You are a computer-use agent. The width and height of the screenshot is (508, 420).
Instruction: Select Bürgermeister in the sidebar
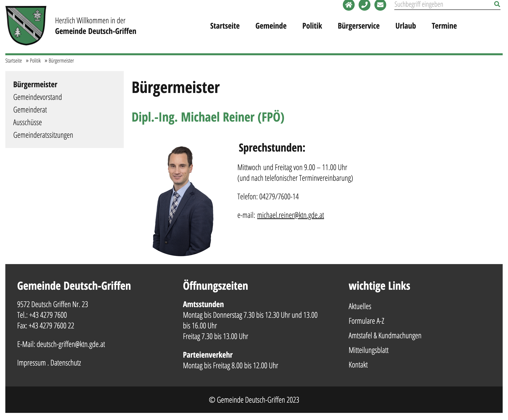(x=35, y=84)
